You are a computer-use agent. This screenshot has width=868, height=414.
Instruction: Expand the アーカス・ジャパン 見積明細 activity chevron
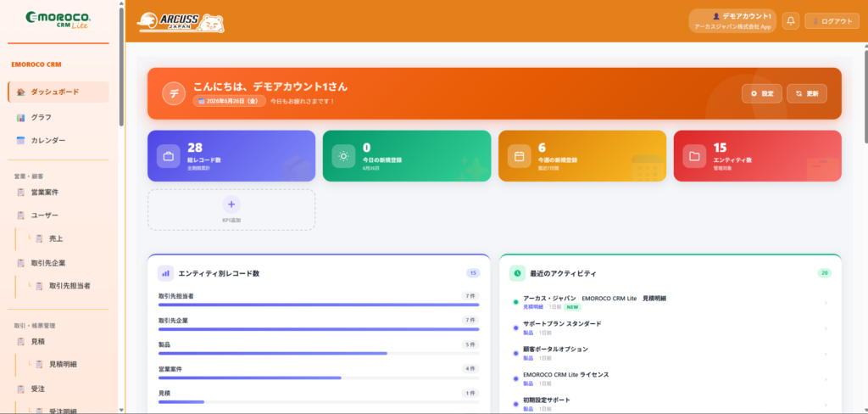(826, 303)
